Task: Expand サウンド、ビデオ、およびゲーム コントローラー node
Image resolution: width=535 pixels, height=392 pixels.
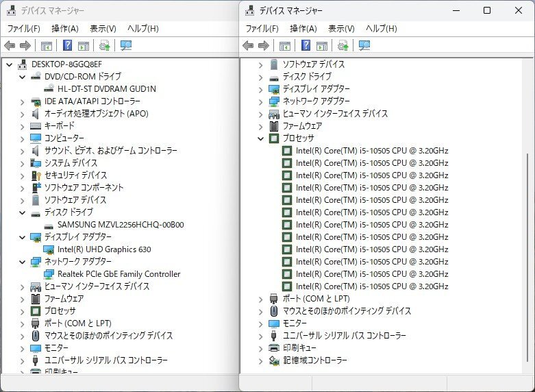Action: tap(23, 151)
